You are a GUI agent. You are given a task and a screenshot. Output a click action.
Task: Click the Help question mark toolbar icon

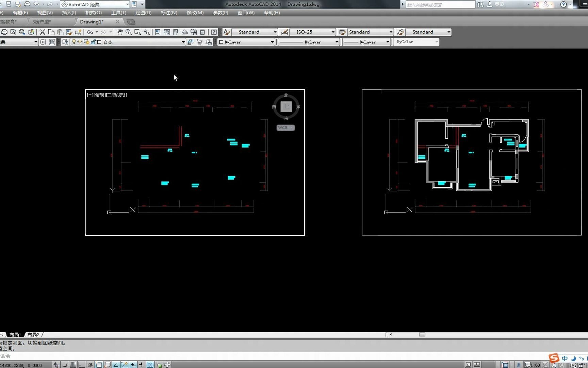[x=214, y=32]
